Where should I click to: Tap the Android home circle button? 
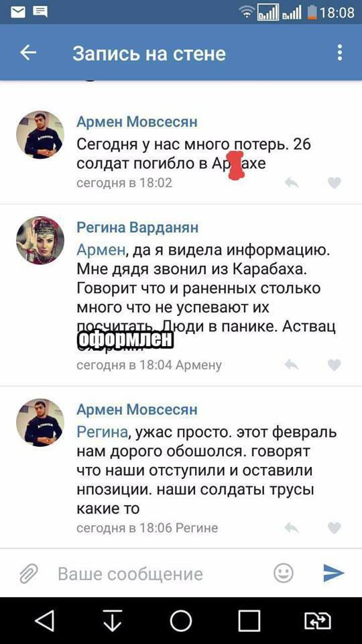tap(180, 620)
